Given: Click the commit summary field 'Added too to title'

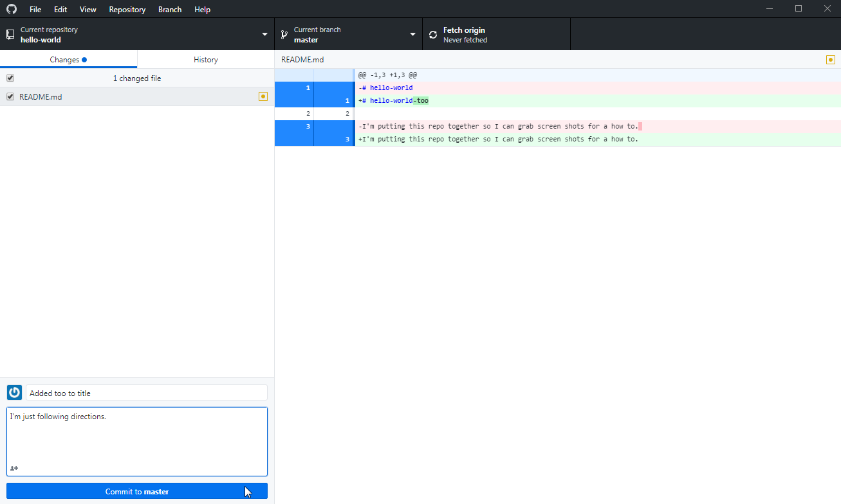Looking at the screenshot, I should click(x=147, y=393).
